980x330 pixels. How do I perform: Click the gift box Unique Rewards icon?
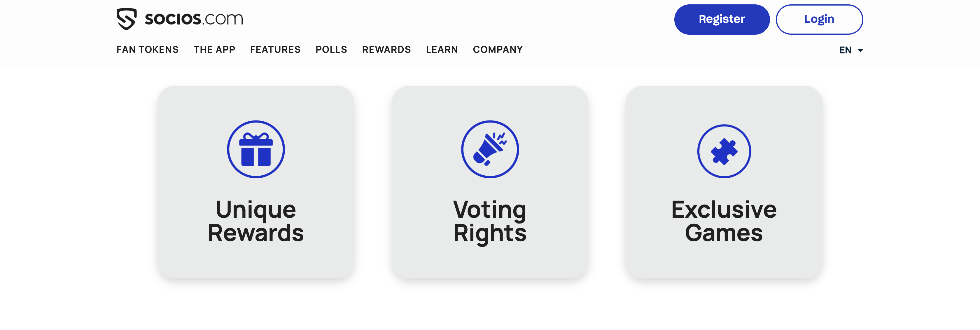(256, 149)
